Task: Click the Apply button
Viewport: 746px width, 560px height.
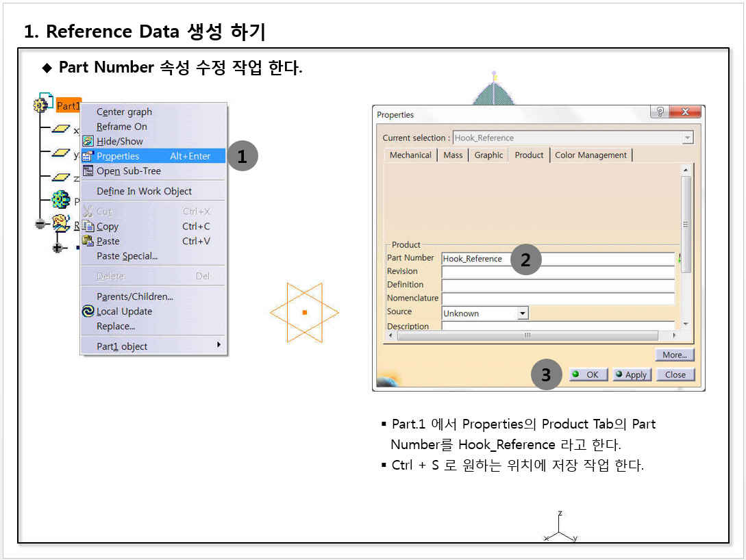Action: (x=632, y=374)
